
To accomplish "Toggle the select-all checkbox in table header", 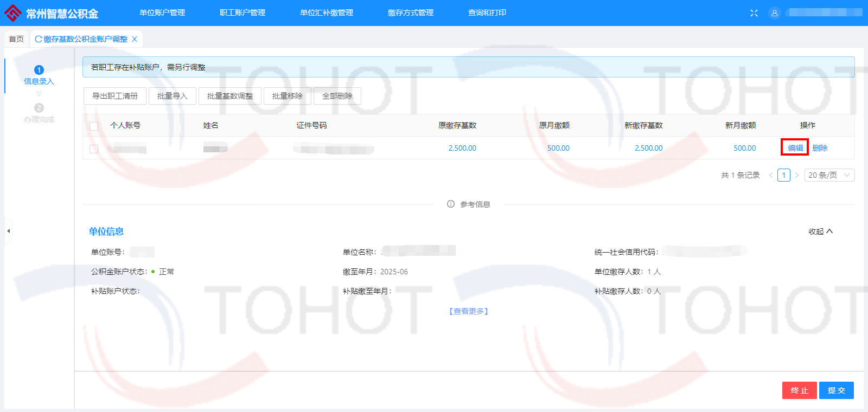I will (x=94, y=126).
